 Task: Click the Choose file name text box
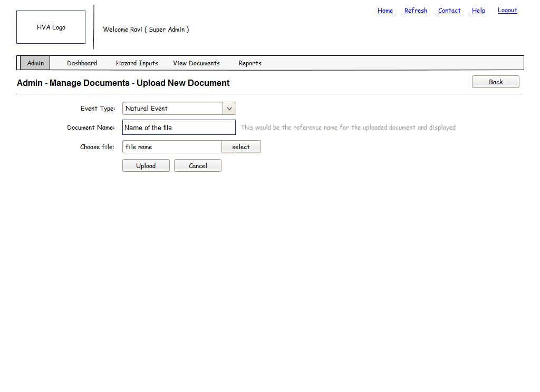tap(172, 147)
